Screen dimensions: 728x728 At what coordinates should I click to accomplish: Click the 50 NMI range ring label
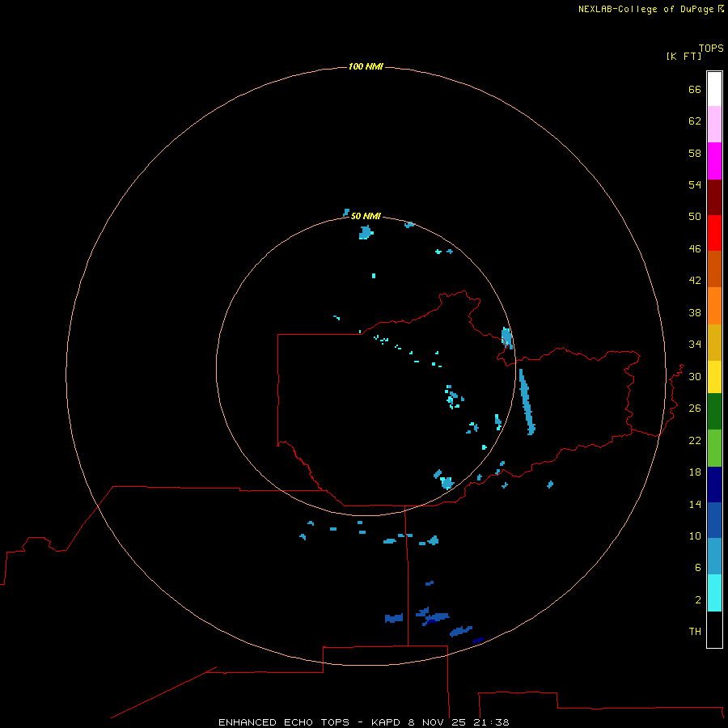(x=366, y=216)
